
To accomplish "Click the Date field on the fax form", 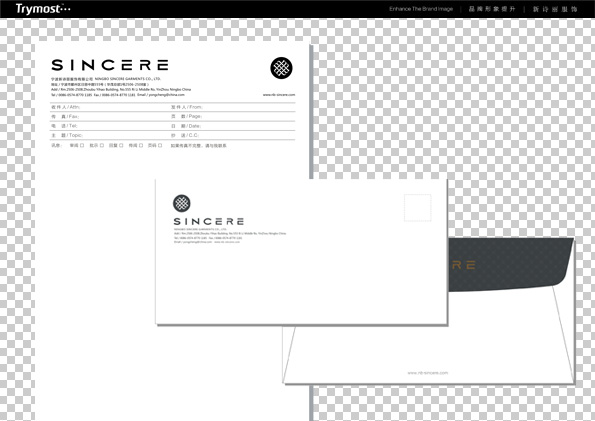I will 233,126.
